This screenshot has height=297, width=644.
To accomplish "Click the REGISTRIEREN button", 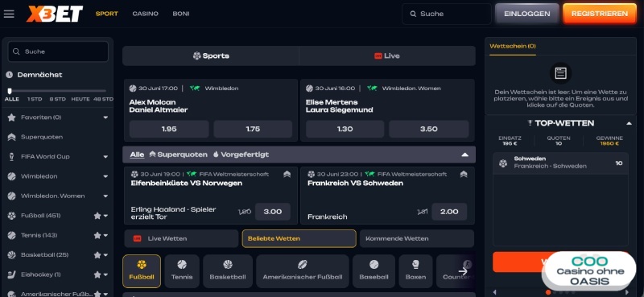I will coord(599,14).
